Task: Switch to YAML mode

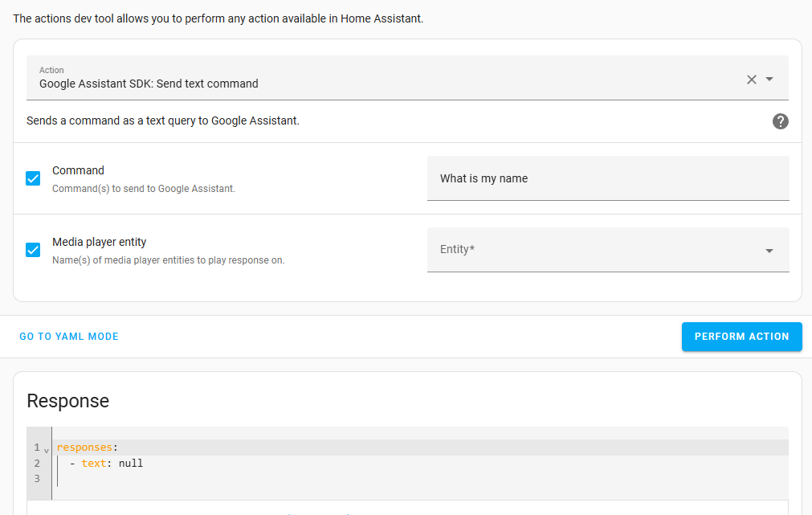Action: tap(68, 337)
